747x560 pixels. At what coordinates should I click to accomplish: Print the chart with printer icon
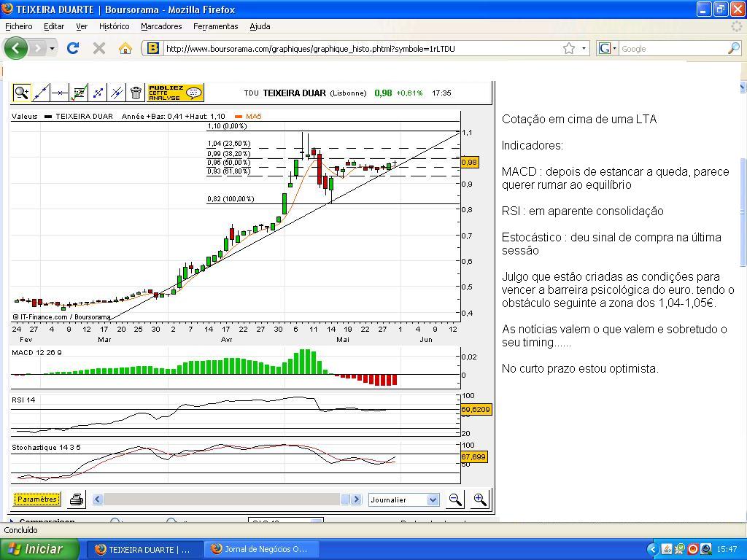tap(76, 499)
